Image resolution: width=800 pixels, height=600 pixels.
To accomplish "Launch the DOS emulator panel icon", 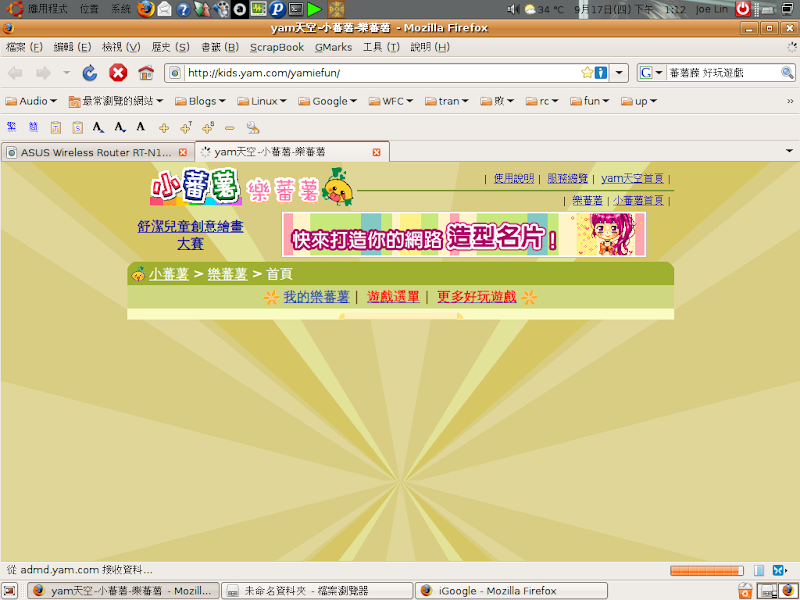I will pos(336,9).
